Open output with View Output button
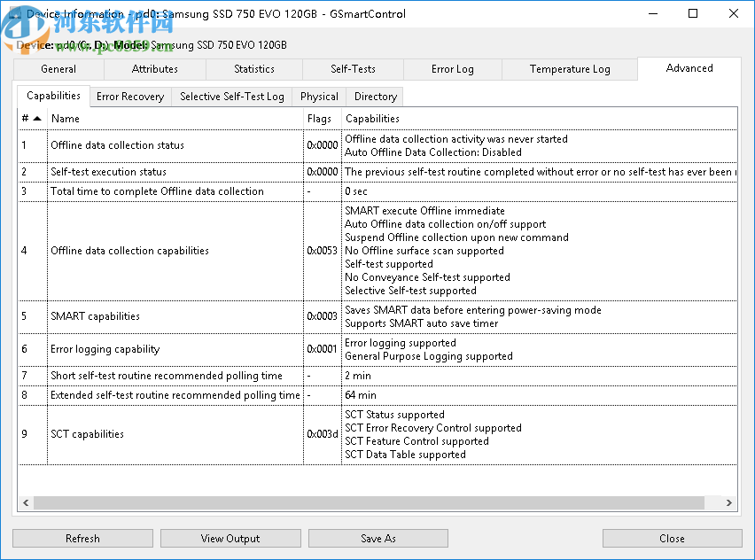 point(230,538)
